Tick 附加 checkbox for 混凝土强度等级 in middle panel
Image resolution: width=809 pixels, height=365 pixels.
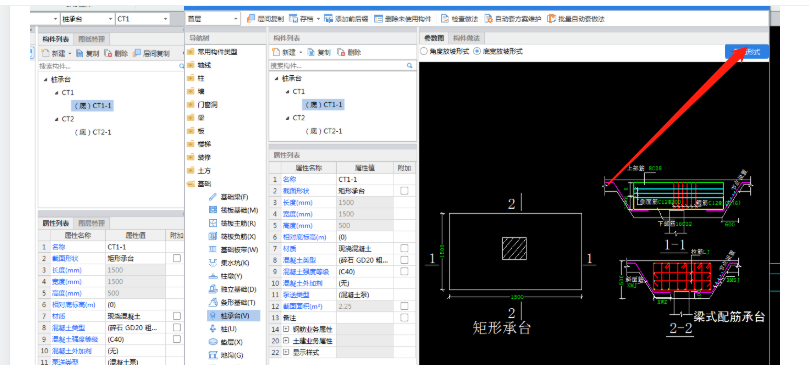404,272
